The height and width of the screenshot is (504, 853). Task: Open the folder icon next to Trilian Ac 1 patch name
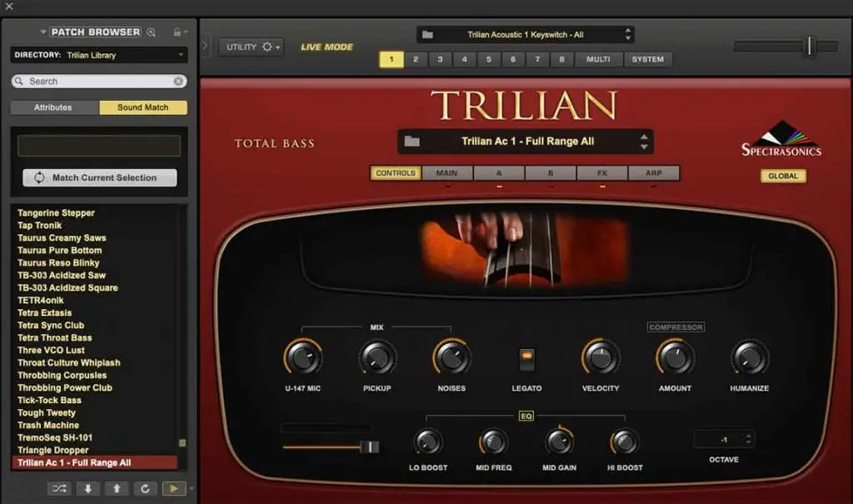click(x=412, y=142)
